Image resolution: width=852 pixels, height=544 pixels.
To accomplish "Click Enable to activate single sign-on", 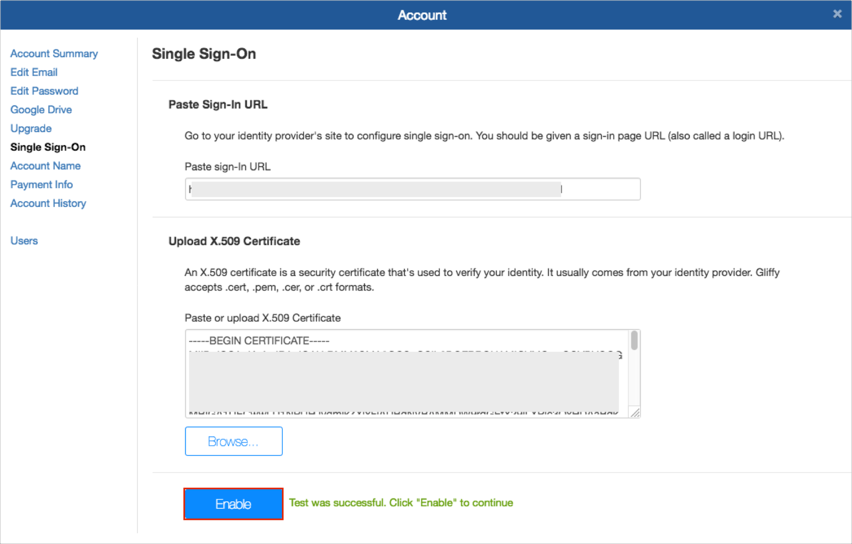I will (x=233, y=504).
